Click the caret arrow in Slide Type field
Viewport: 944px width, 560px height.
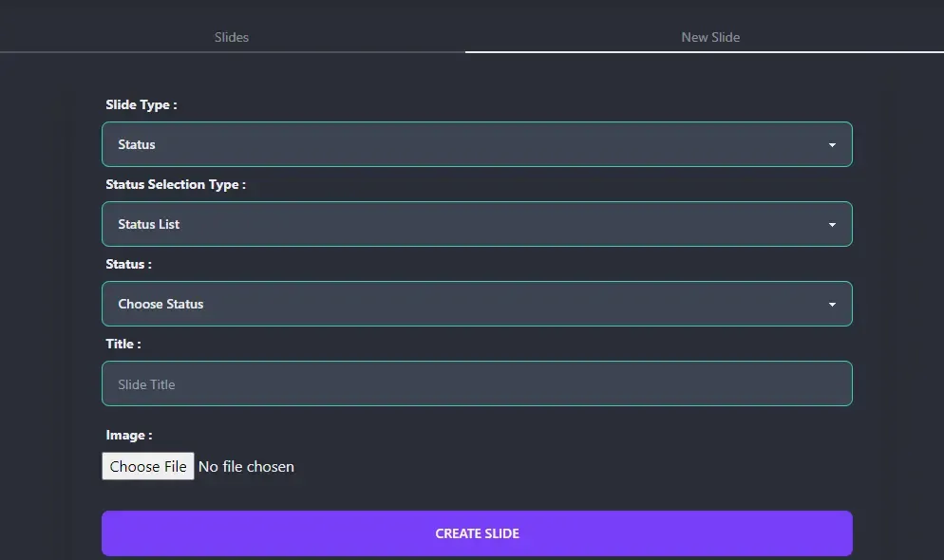(832, 145)
